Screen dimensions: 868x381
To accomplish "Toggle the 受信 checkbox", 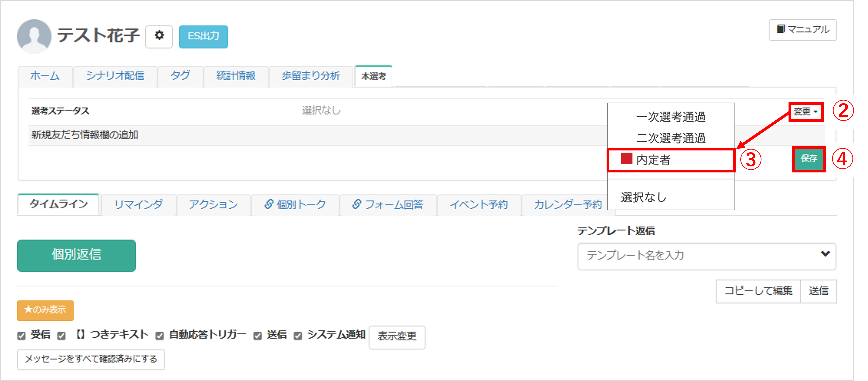I will point(21,336).
